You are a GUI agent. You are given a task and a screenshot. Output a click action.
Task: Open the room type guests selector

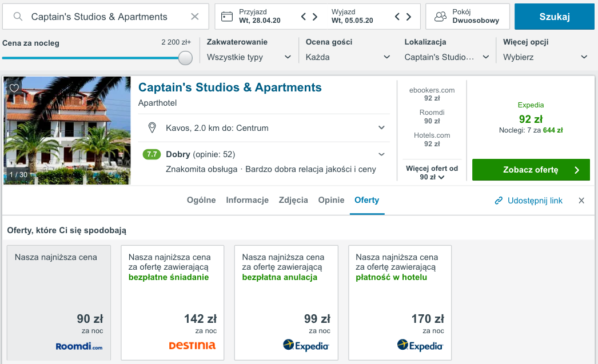coord(468,17)
